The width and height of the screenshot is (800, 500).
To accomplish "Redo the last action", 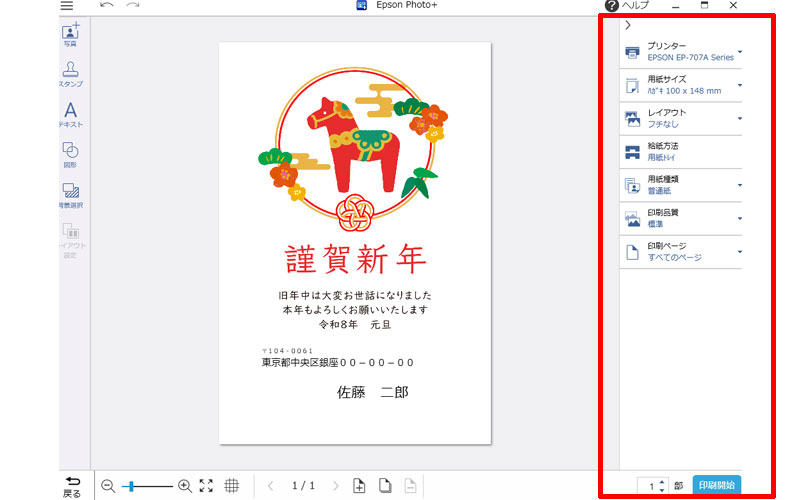I will pyautogui.click(x=133, y=5).
